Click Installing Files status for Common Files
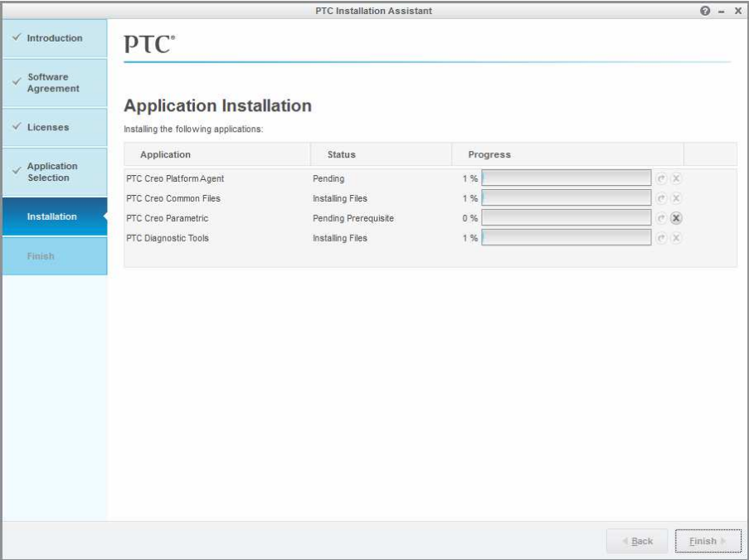Viewport: 749px width, 560px height. point(340,198)
